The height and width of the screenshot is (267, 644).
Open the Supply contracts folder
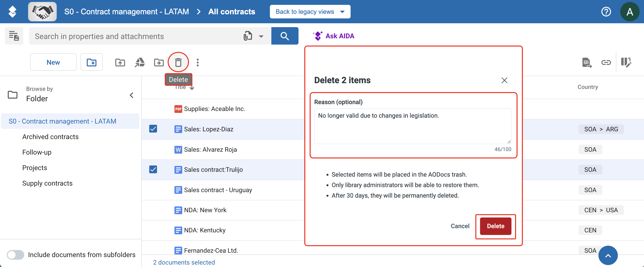(47, 183)
